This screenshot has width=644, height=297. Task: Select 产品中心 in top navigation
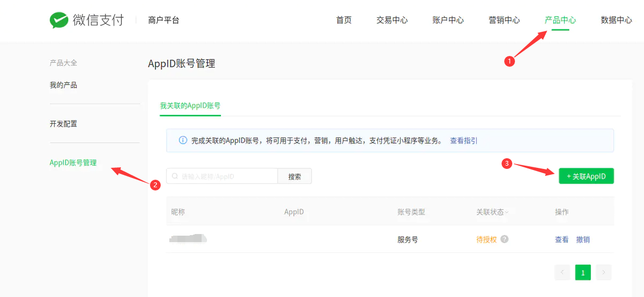(560, 20)
